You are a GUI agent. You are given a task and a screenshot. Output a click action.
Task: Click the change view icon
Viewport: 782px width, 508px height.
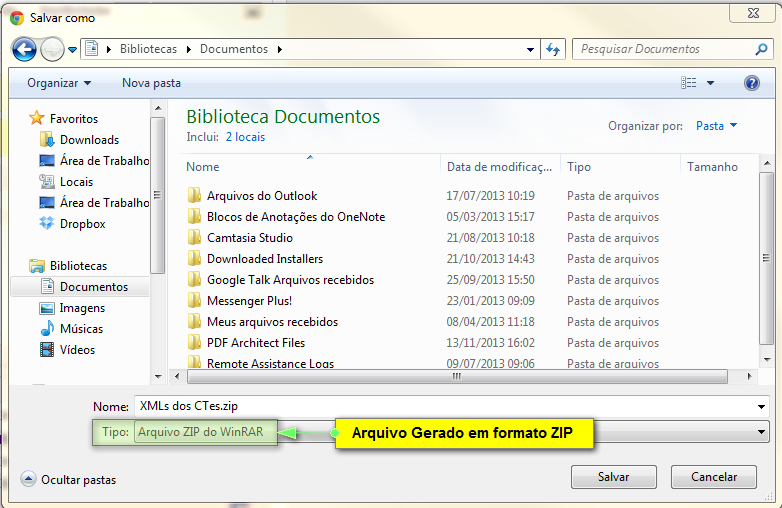(x=689, y=83)
